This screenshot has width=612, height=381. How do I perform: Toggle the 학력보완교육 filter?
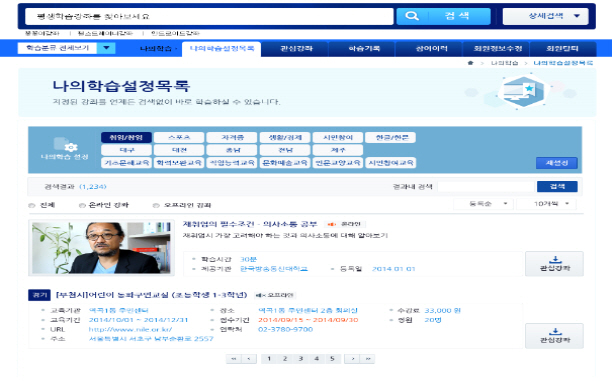179,162
